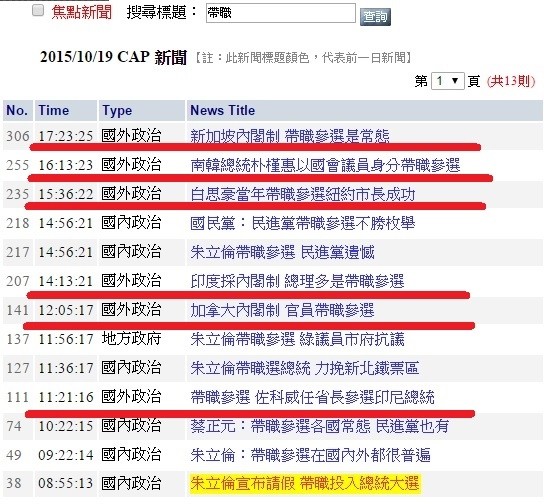Open article 國民黨：民進黨帶職參選不勝枚舉
Image resolution: width=544 pixels, height=504 pixels.
pyautogui.click(x=303, y=223)
